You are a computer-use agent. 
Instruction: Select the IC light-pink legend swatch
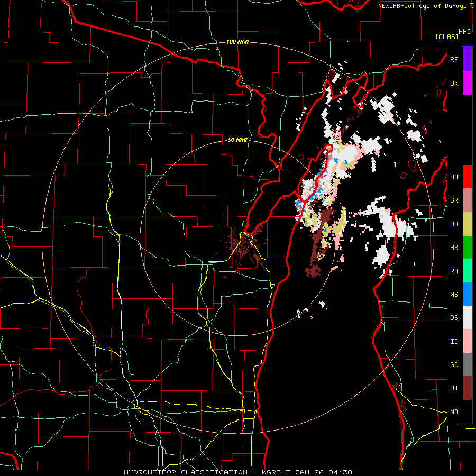pyautogui.click(x=467, y=341)
